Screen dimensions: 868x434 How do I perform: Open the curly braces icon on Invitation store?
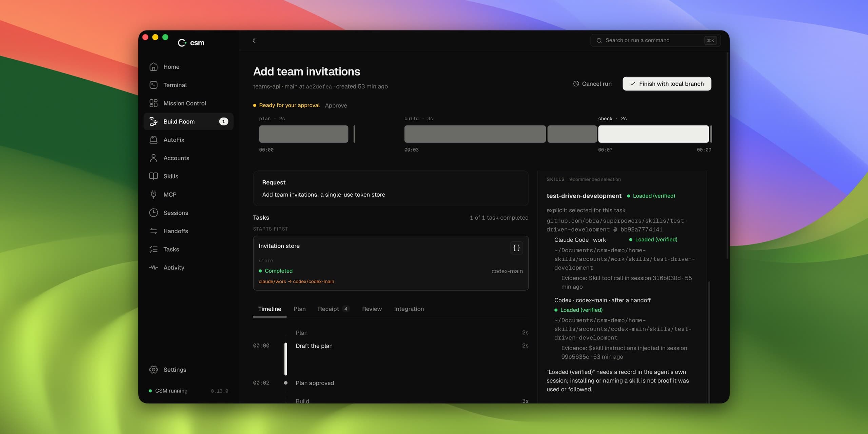point(516,248)
